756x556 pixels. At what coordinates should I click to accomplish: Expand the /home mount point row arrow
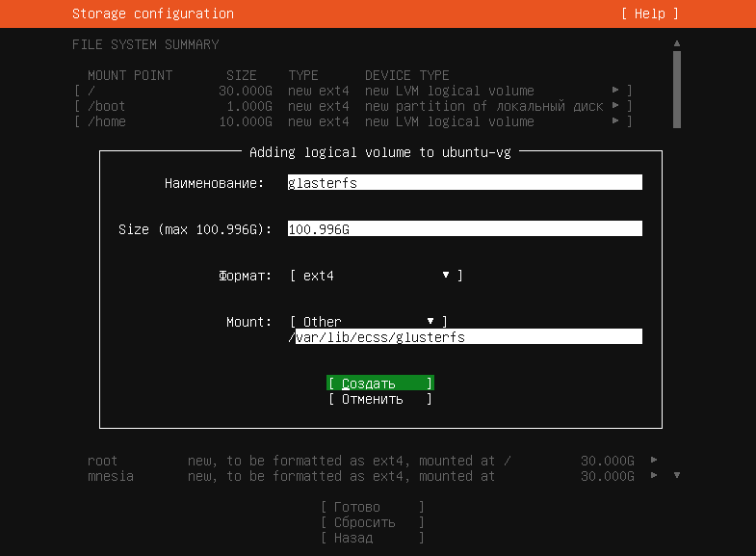pyautogui.click(x=615, y=120)
